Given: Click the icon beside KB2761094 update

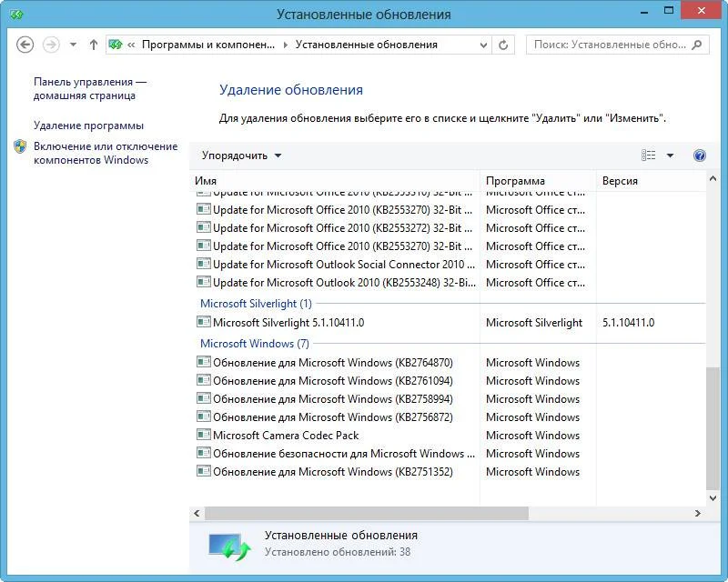Looking at the screenshot, I should (x=203, y=379).
